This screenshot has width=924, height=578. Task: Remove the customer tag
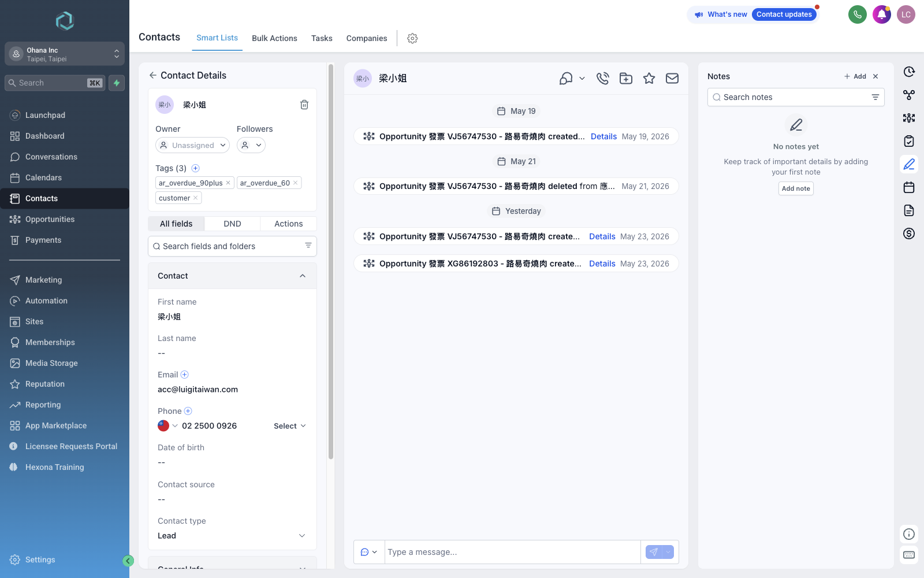[x=196, y=198]
